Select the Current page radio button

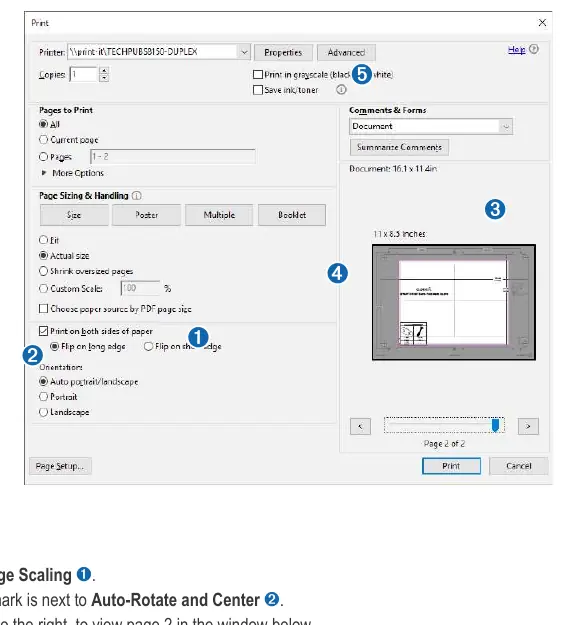(x=43, y=140)
